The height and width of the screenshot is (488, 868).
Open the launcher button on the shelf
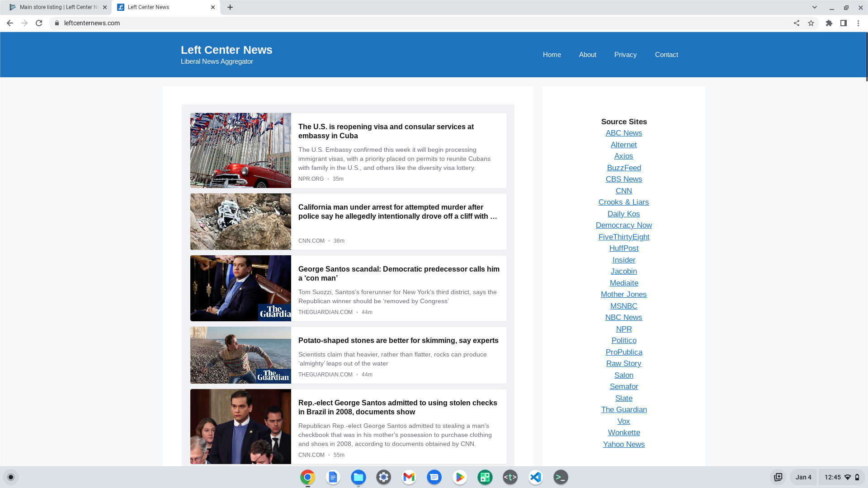(x=11, y=477)
